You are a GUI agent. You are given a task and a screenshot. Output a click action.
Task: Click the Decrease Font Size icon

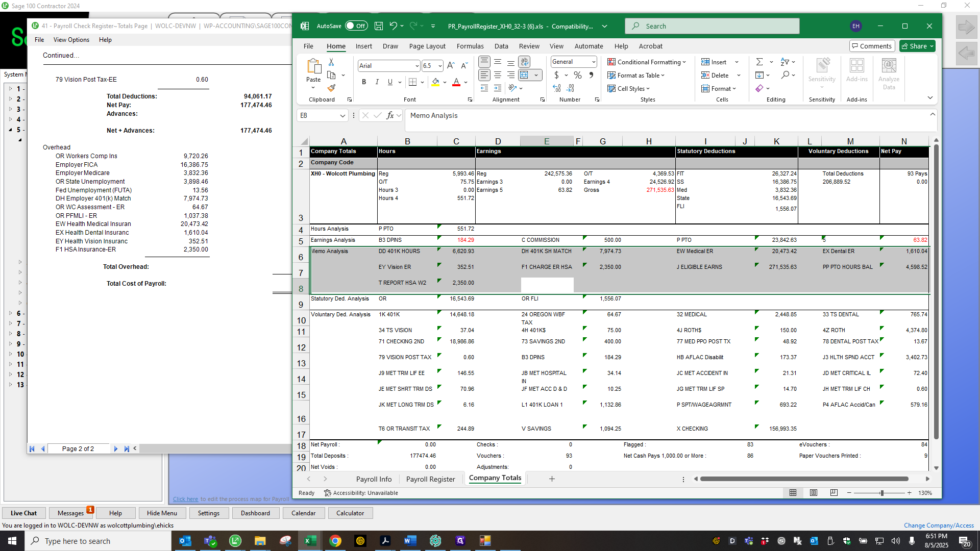[464, 66]
